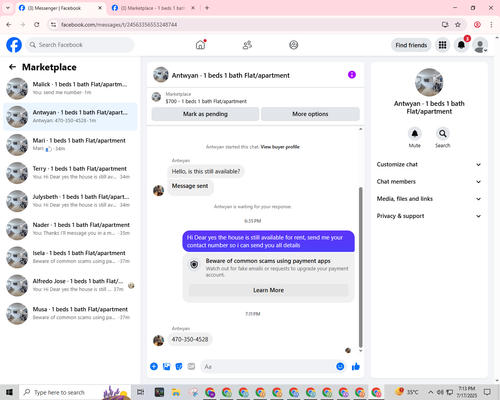Open Chrome three-dot menu
The height and width of the screenshot is (400, 500).
[x=491, y=24]
